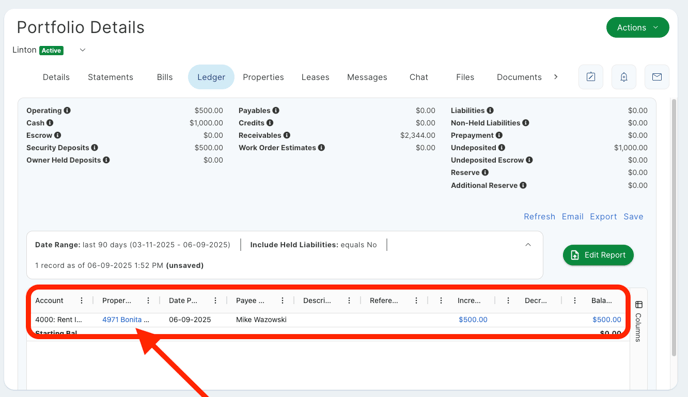
Task: Click info icon next to Payables
Action: (x=276, y=111)
